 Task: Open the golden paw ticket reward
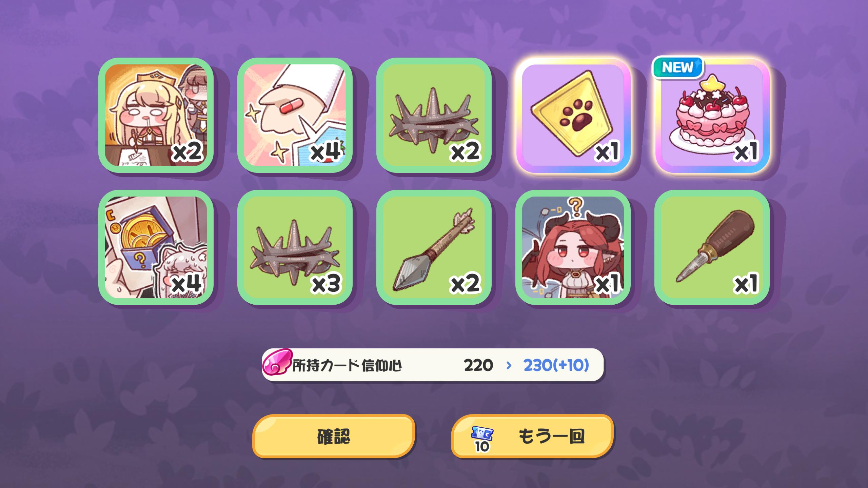tap(573, 115)
